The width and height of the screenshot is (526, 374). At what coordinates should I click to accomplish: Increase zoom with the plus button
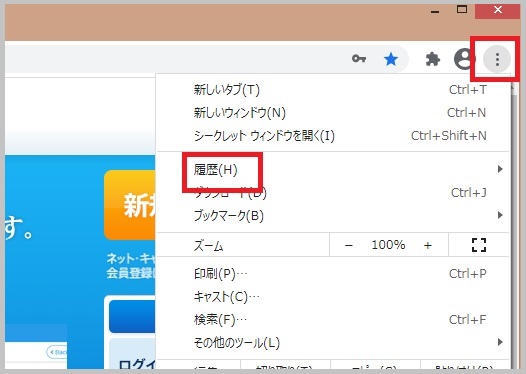427,246
